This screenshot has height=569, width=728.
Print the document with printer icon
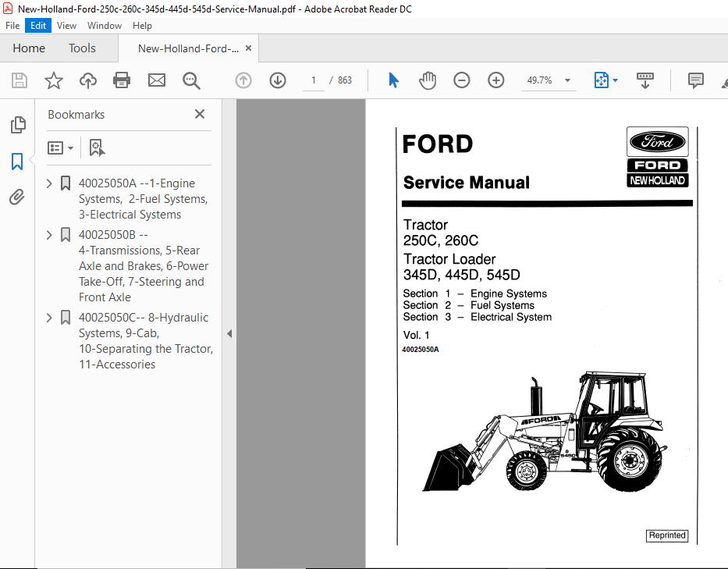[122, 80]
